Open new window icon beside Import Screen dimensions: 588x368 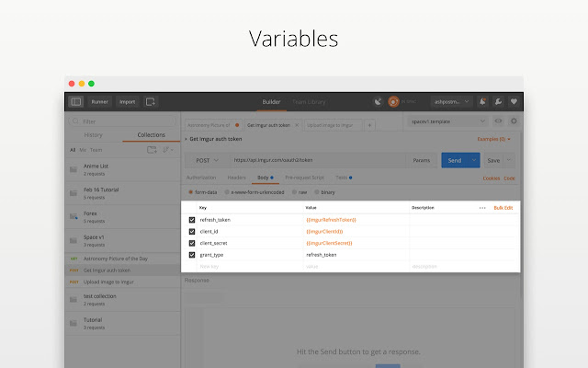[151, 102]
